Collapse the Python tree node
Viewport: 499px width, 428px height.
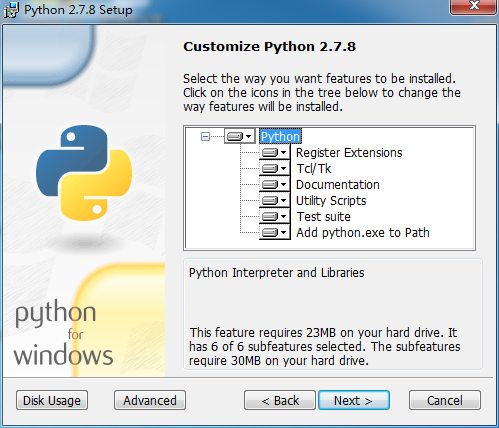click(205, 136)
